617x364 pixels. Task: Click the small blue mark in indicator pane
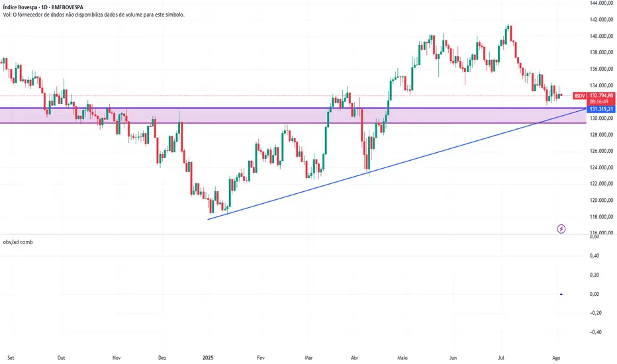[x=561, y=294]
